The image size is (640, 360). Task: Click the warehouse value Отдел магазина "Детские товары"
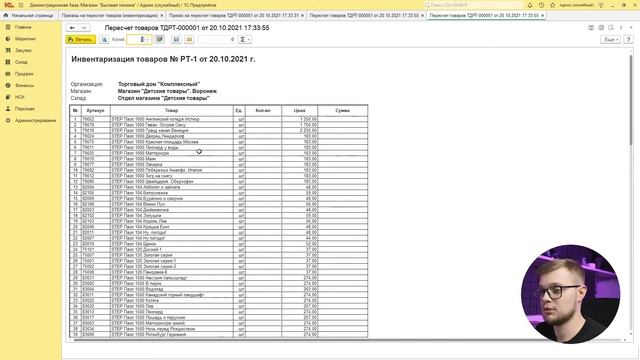164,98
